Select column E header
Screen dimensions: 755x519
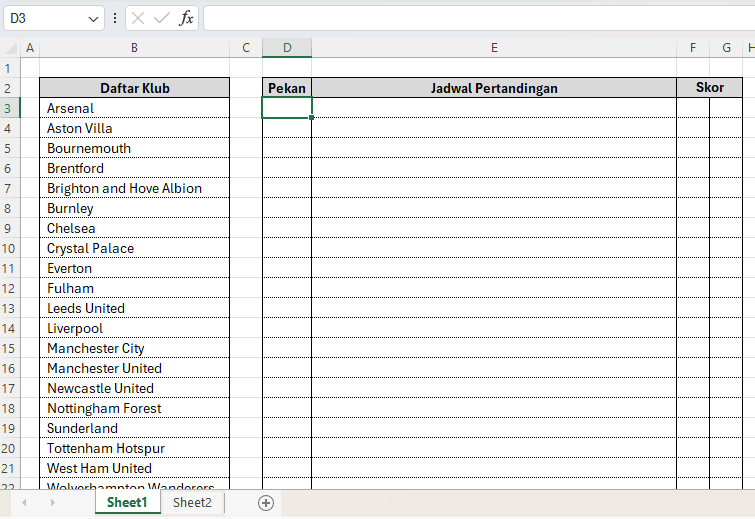click(494, 48)
